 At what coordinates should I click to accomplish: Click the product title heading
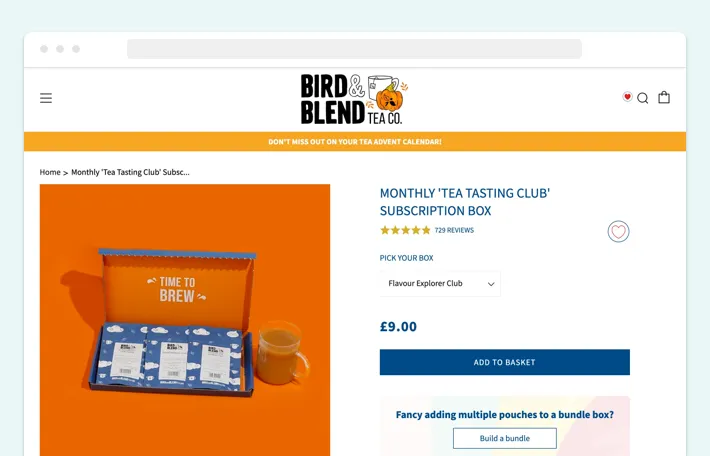[465, 202]
